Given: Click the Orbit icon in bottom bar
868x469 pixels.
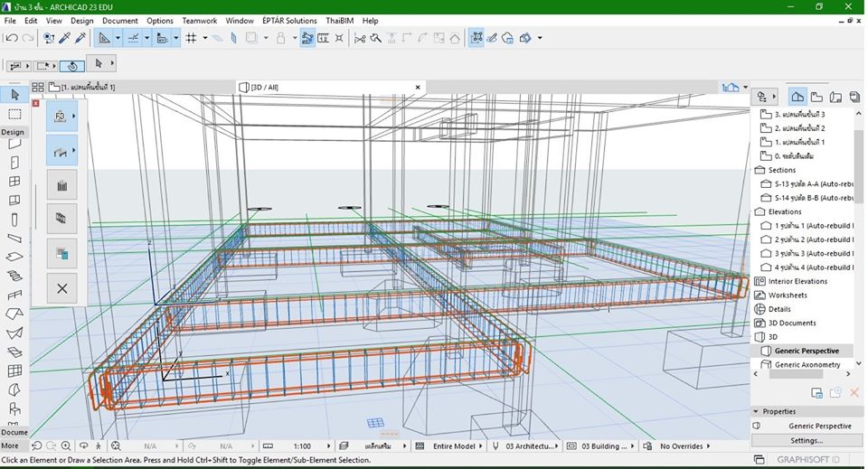Looking at the screenshot, I should (x=83, y=446).
